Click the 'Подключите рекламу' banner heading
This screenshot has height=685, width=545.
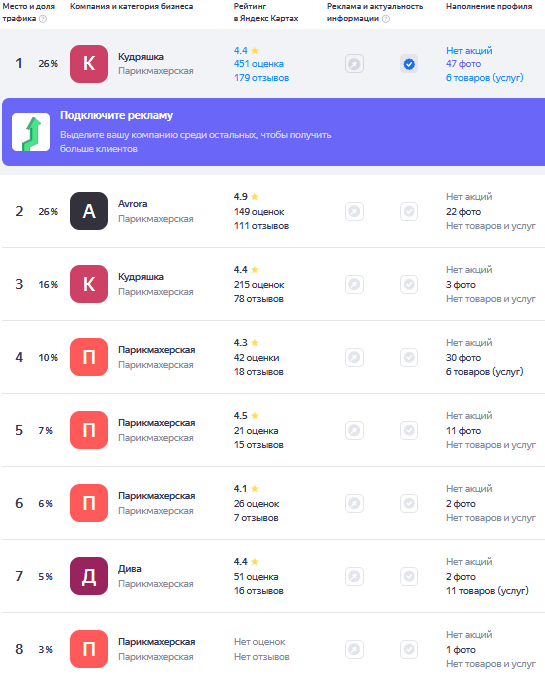pos(117,115)
